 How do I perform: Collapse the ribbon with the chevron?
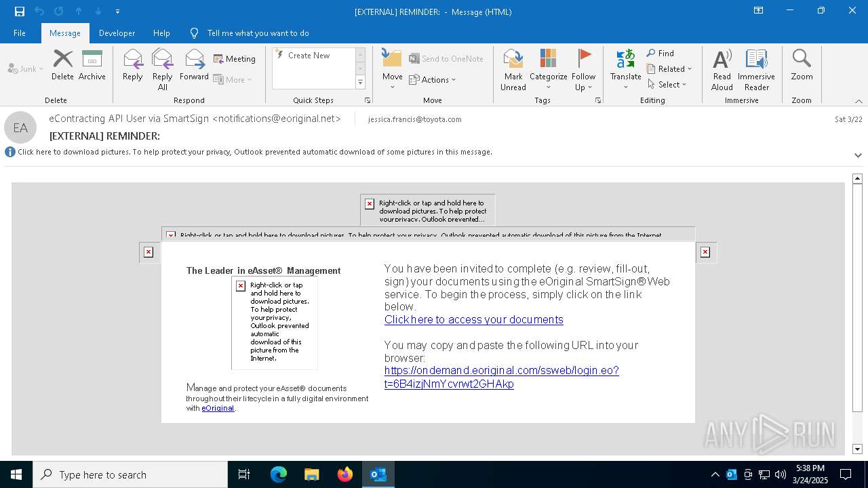point(859,101)
